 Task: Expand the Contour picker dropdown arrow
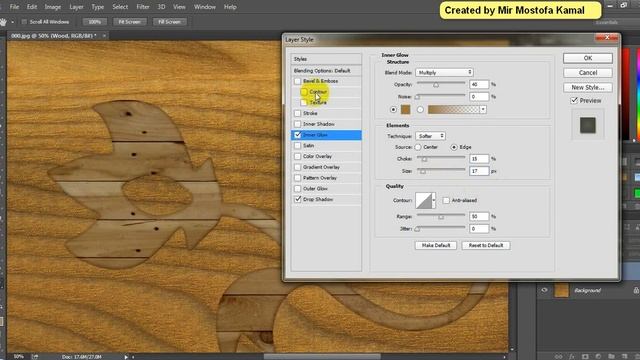coord(433,200)
